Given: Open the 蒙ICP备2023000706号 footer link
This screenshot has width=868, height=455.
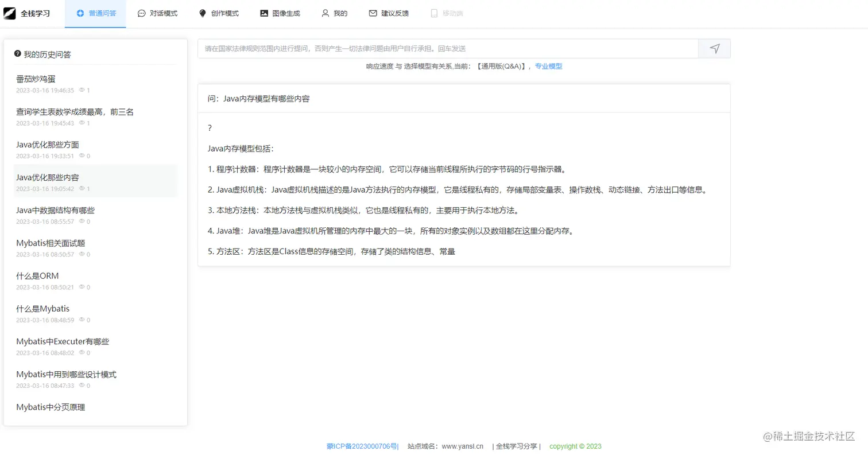Looking at the screenshot, I should coord(363,446).
